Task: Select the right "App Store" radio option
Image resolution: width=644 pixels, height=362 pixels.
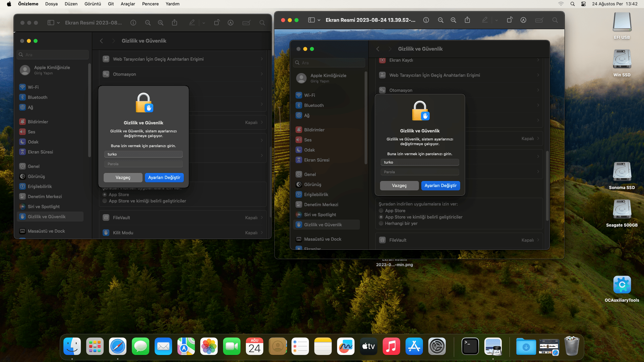Action: click(x=381, y=211)
